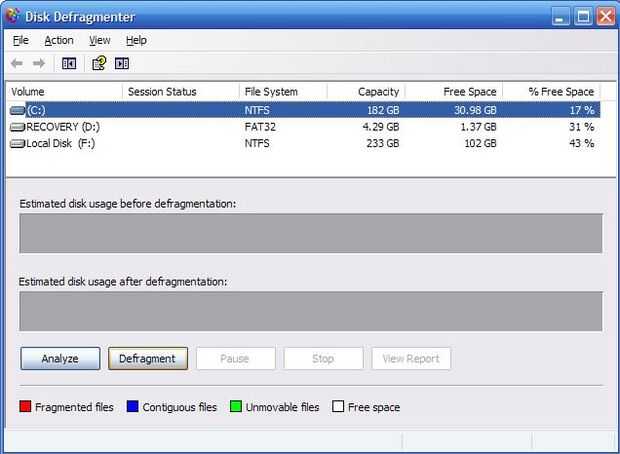Click the Unmovable files legend label

[282, 407]
